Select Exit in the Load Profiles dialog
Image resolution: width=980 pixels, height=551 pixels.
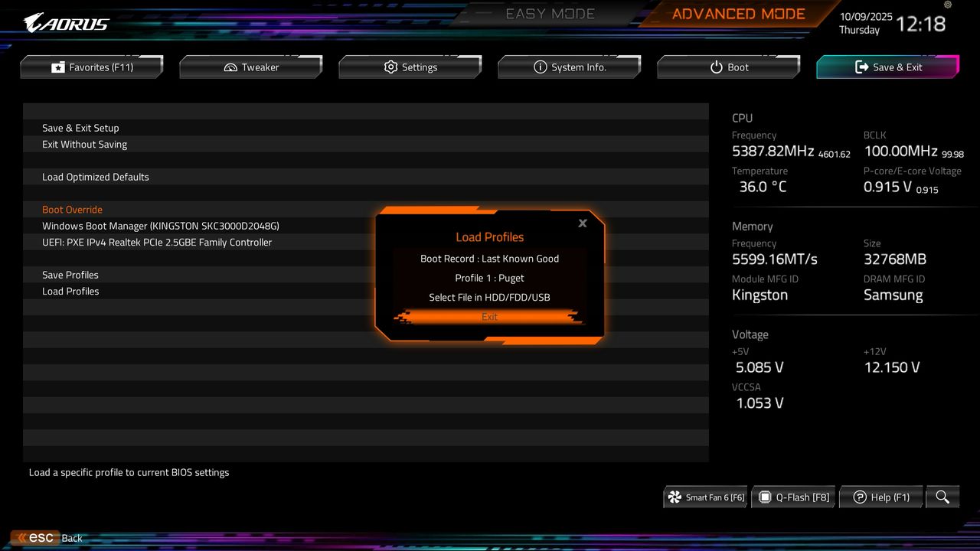coord(489,316)
